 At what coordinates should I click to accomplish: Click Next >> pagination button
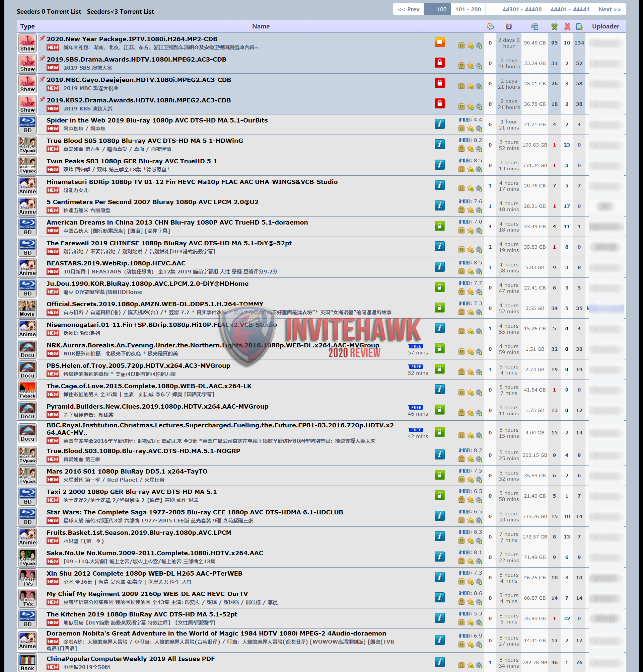[610, 9]
